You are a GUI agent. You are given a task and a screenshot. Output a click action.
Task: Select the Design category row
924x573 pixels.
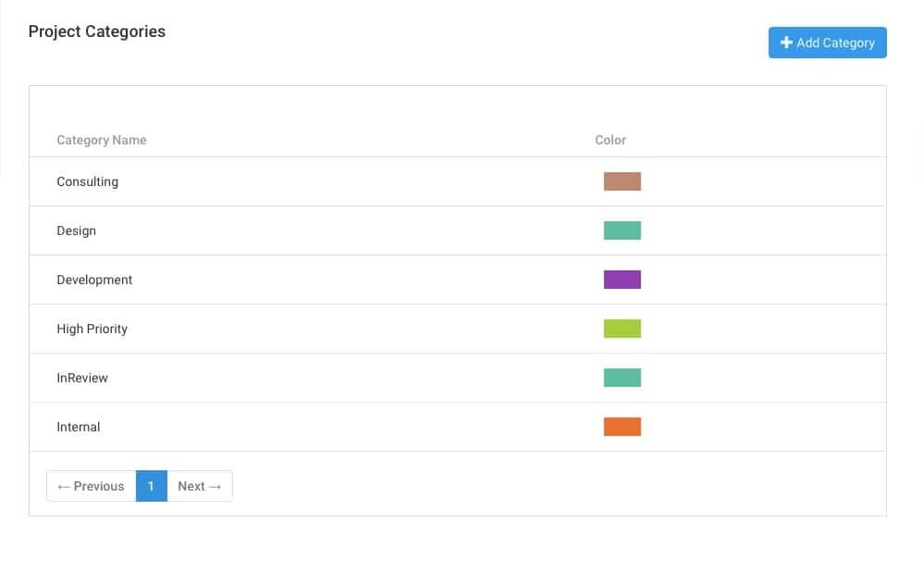[x=76, y=230]
